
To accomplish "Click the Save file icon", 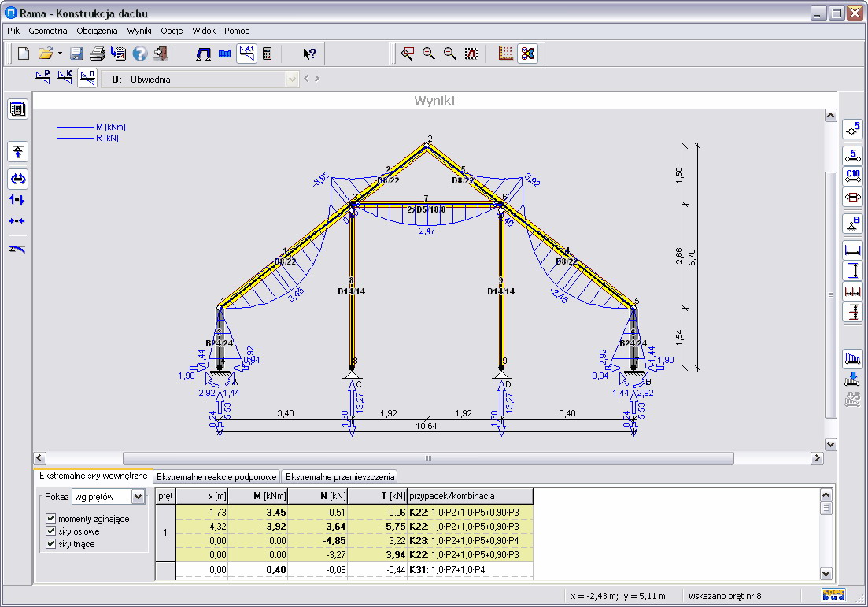I will coord(76,54).
